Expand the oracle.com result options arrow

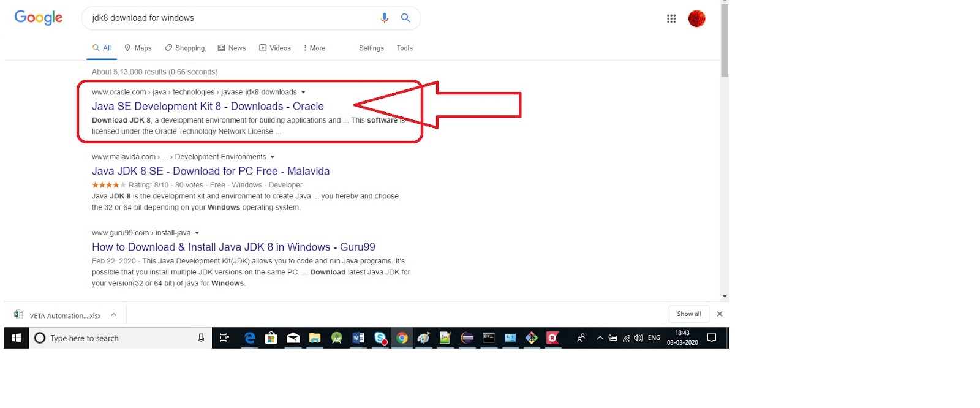[303, 92]
